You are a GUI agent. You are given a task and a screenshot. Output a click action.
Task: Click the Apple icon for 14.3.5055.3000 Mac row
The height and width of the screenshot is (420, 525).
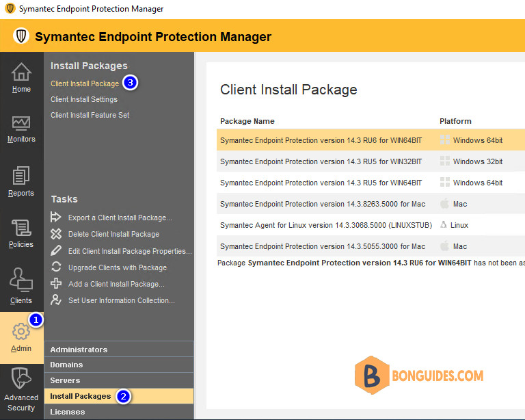(x=444, y=246)
